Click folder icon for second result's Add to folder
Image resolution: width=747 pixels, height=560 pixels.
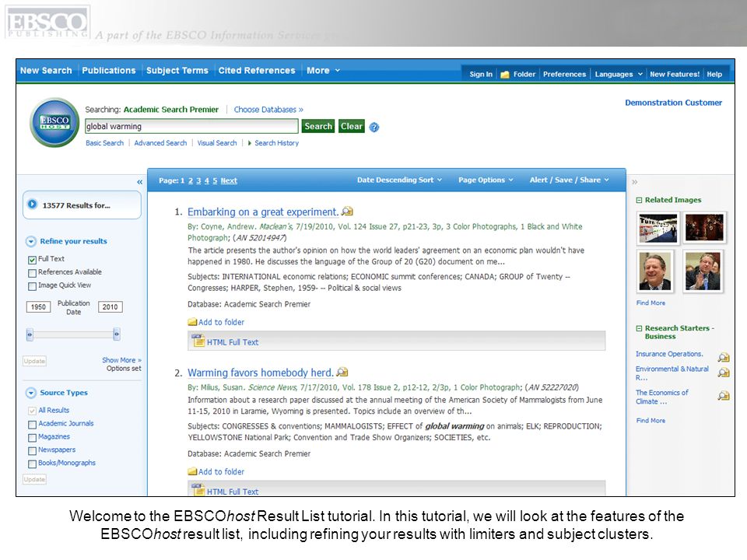pyautogui.click(x=192, y=471)
